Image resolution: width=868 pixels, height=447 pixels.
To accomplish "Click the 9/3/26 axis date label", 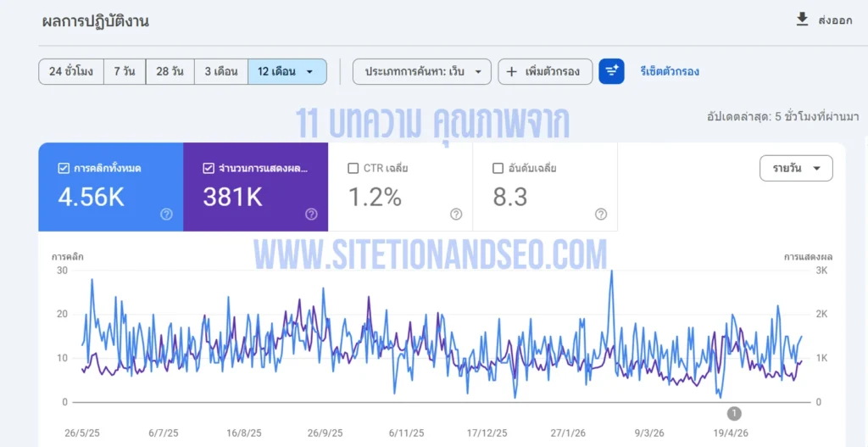I will point(649,433).
